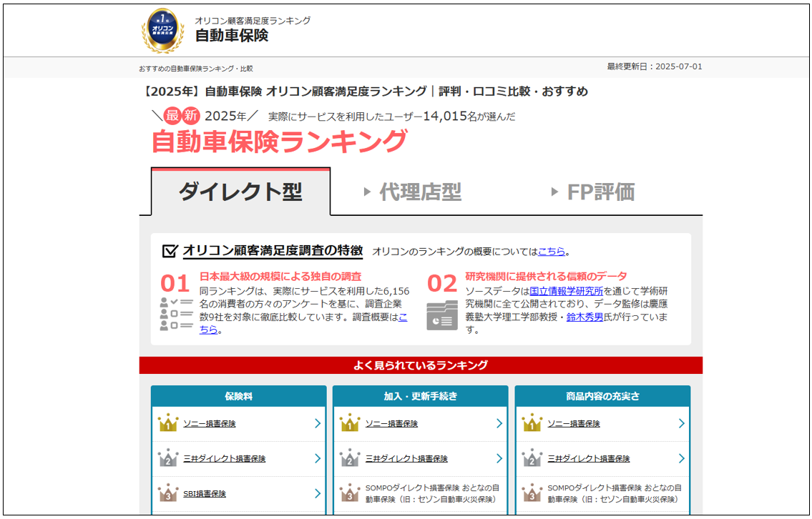
Task: Click the Oricon gold medal logo
Action: pos(162,31)
